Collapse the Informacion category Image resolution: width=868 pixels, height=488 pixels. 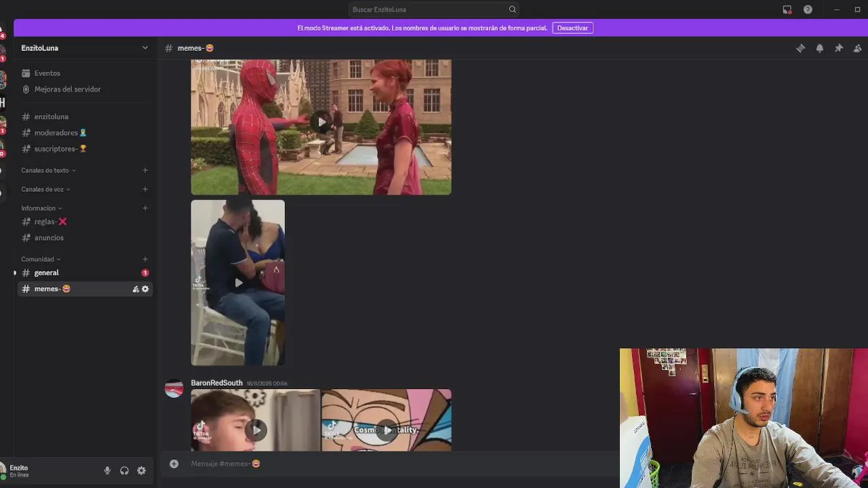coord(41,208)
